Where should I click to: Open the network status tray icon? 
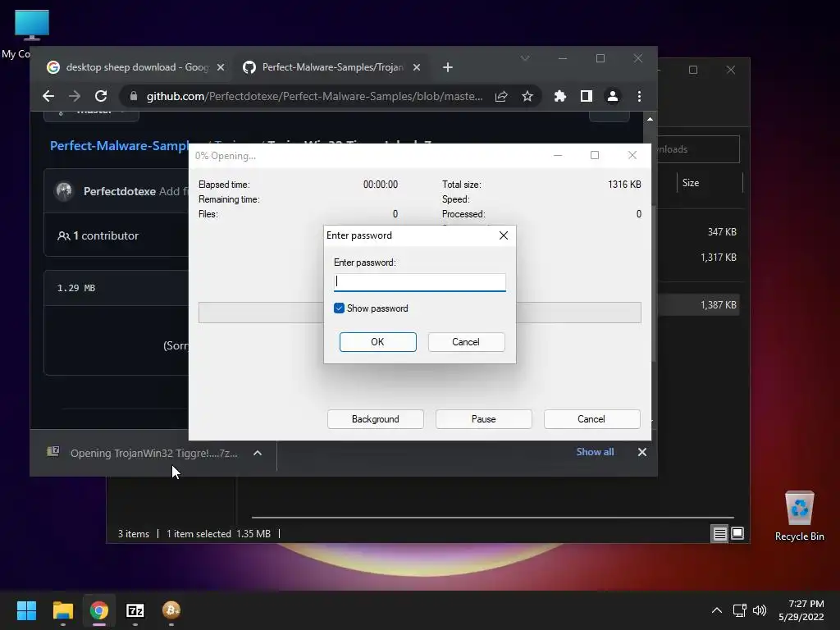click(740, 610)
